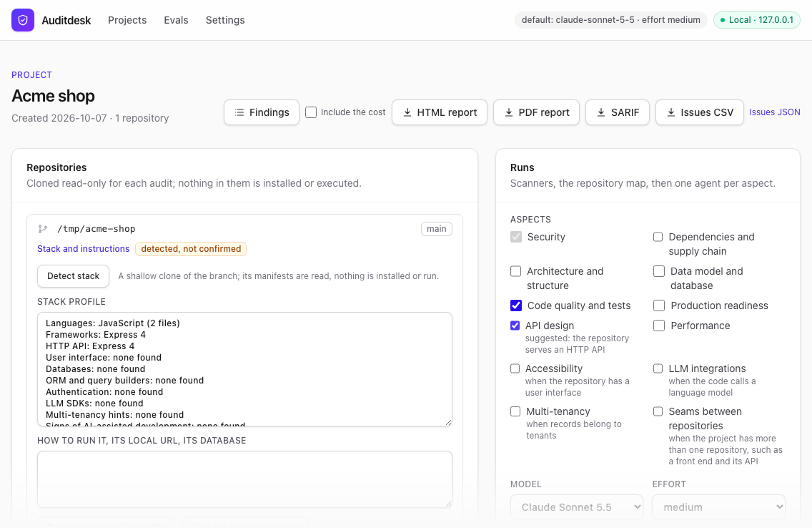Download the HTML report
812x528 pixels.
pos(440,112)
